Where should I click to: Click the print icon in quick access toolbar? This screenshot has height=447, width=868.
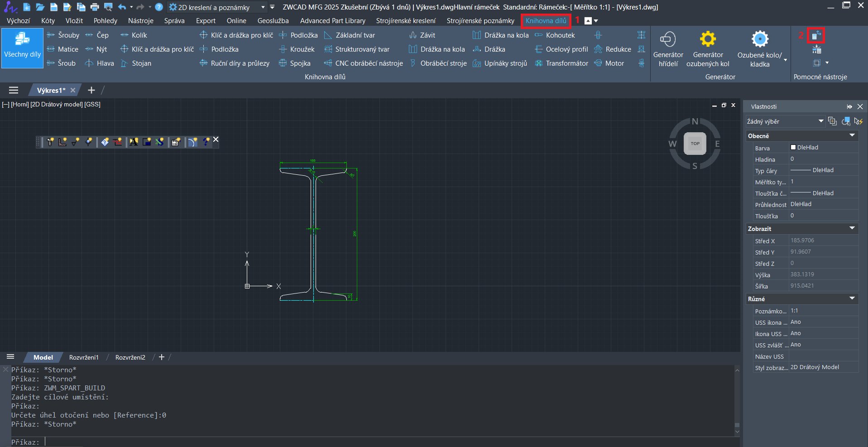pos(95,7)
